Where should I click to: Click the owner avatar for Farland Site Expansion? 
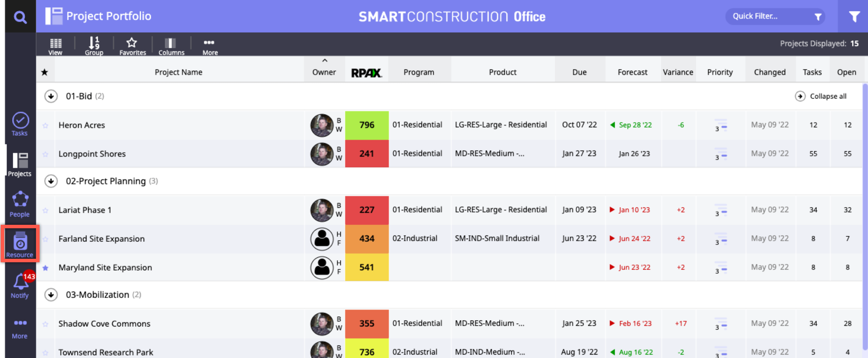[322, 239]
